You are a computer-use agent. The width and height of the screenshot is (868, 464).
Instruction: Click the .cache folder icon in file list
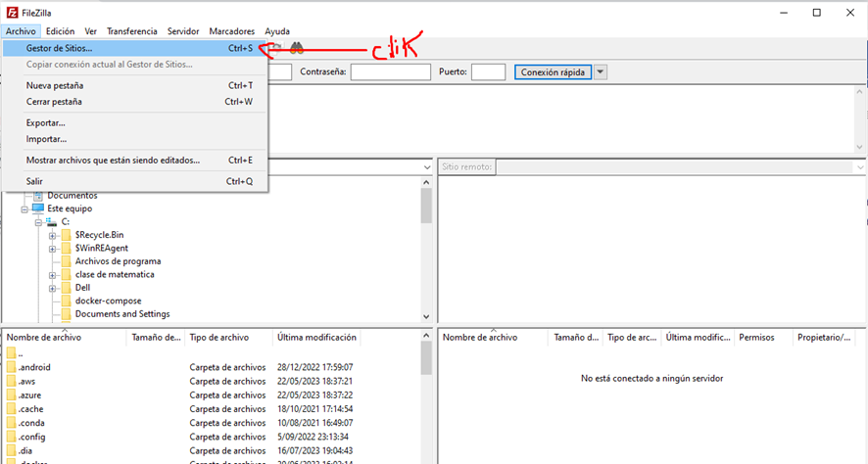[12, 409]
